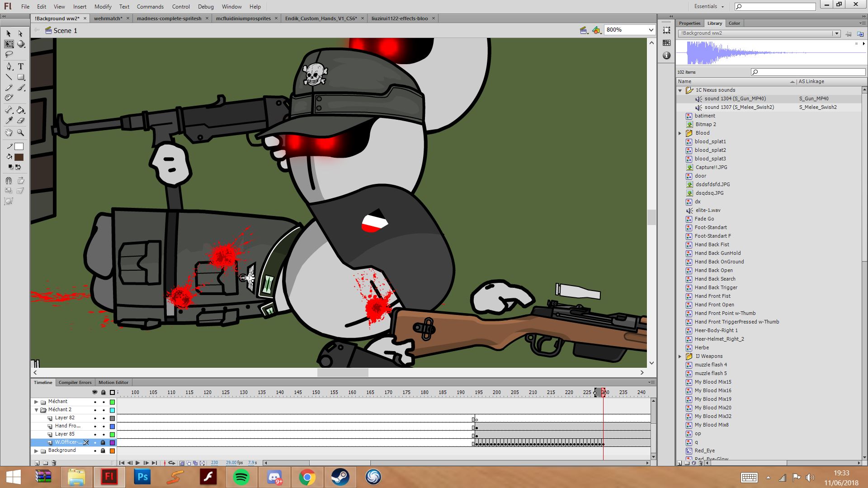
Task: Select the Free Transform tool
Action: 9,44
